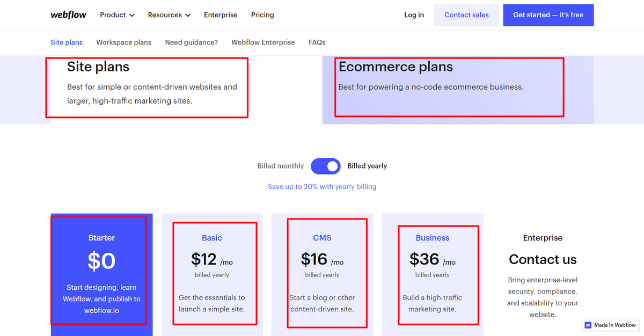Open the Save up to 20% link
Viewport: 644px width, 336px height.
point(322,186)
